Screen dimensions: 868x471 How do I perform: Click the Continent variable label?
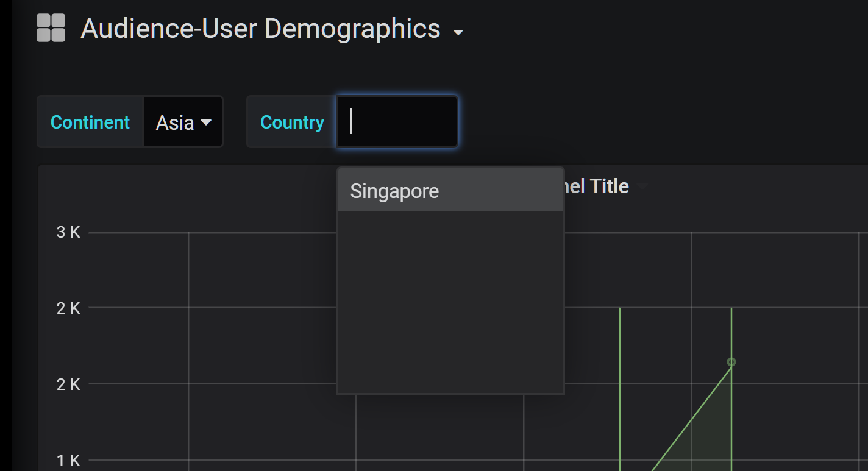(90, 122)
